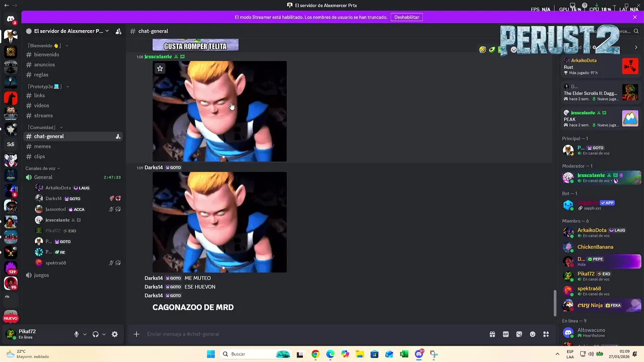
Task: Open the gift Nitro icon
Action: coord(492,334)
